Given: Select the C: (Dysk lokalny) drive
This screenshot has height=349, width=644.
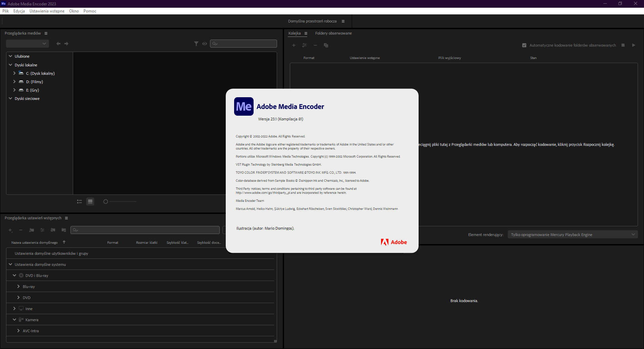Looking at the screenshot, I should point(40,73).
